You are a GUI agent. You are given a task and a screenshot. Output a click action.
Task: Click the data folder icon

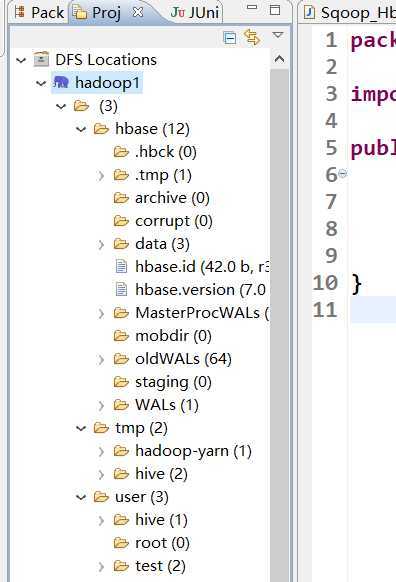[121, 244]
